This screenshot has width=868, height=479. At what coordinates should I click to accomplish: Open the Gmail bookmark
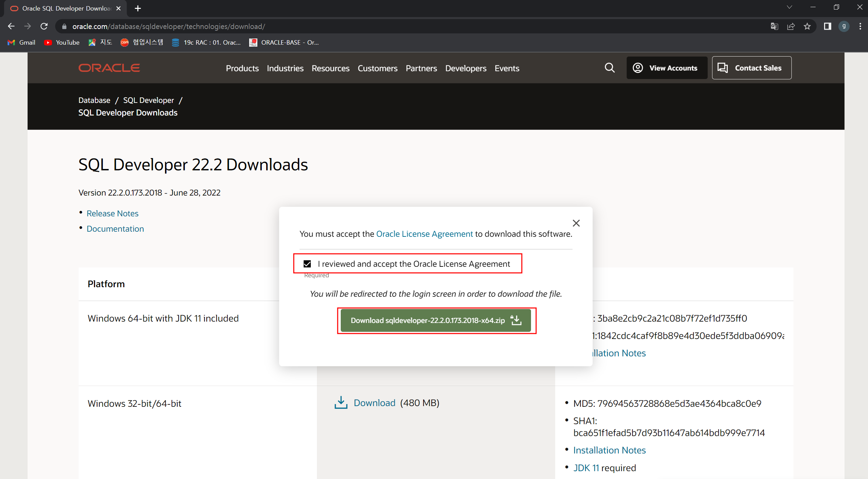tap(22, 42)
